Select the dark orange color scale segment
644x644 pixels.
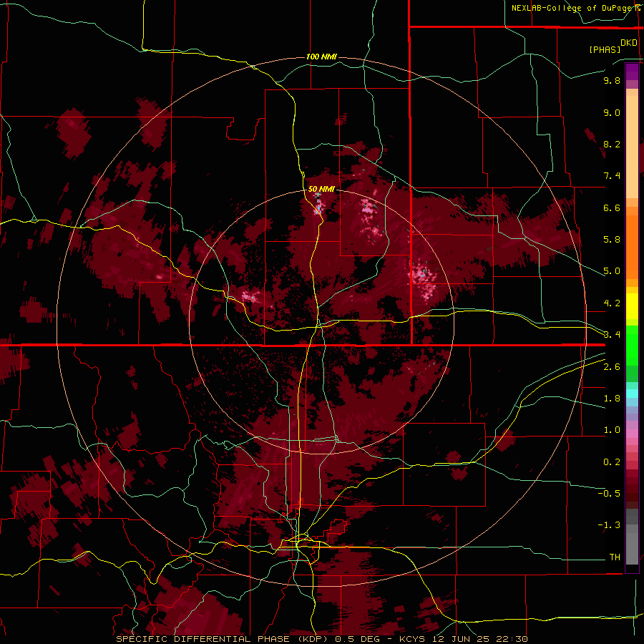(x=632, y=247)
